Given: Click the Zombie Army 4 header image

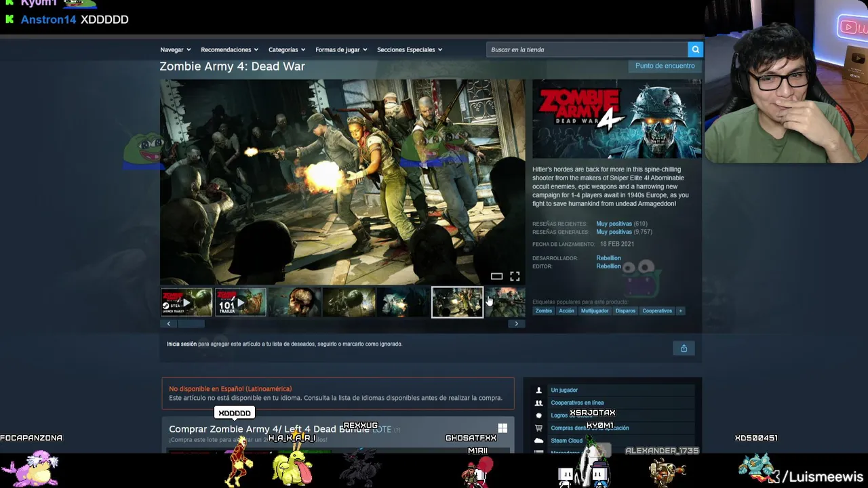Looking at the screenshot, I should pyautogui.click(x=617, y=119).
